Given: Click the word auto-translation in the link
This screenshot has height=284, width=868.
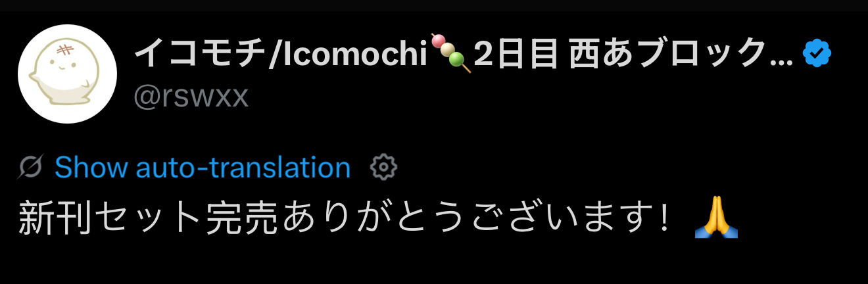Looking at the screenshot, I should pos(243,168).
